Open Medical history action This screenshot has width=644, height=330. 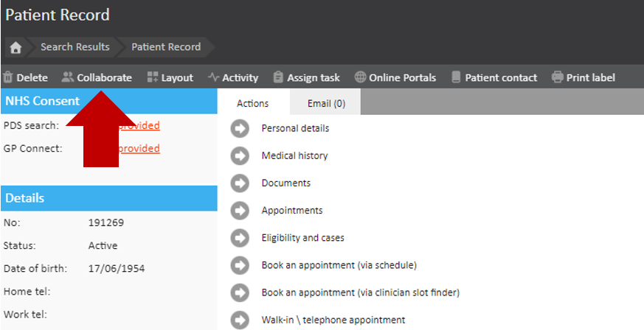(x=294, y=155)
